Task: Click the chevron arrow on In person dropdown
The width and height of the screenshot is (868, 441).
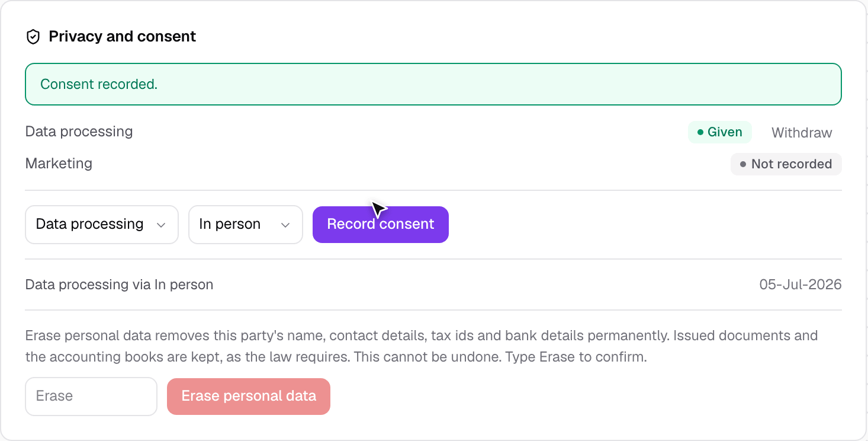Action: click(285, 225)
